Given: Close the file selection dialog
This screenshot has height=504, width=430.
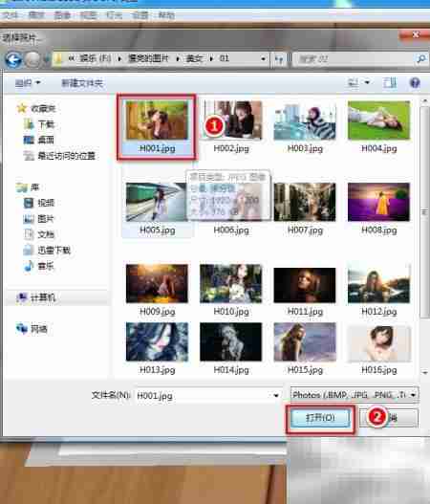Looking at the screenshot, I should point(416,35).
